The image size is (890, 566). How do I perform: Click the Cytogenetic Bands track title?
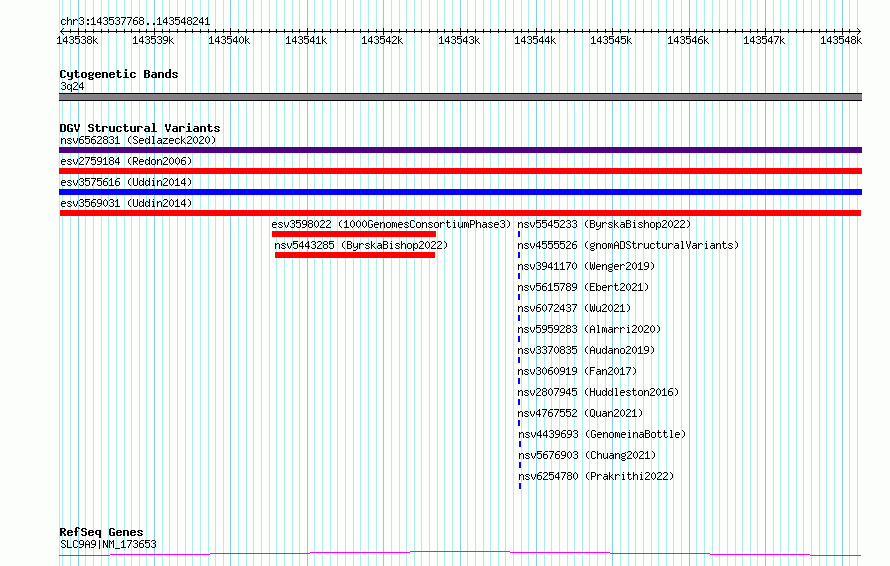(x=119, y=74)
